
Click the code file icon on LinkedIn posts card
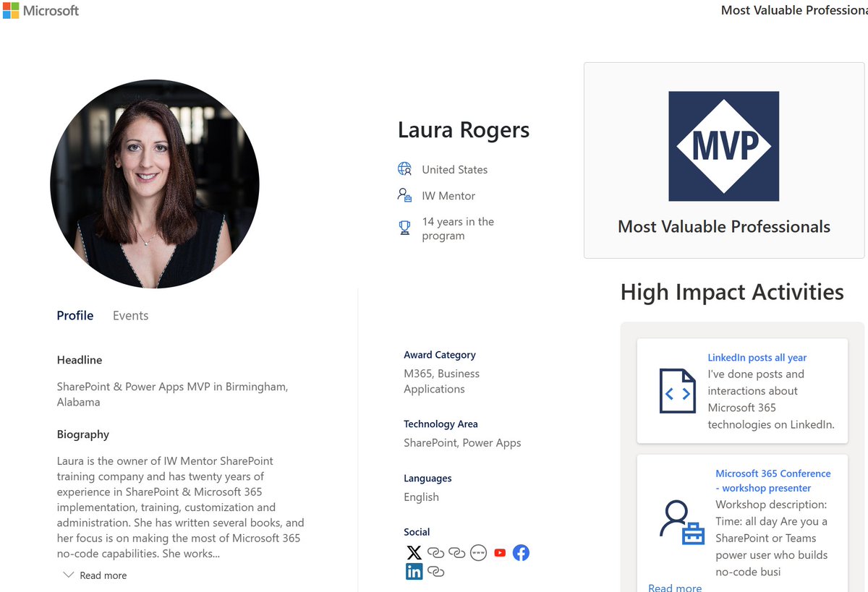pyautogui.click(x=677, y=391)
